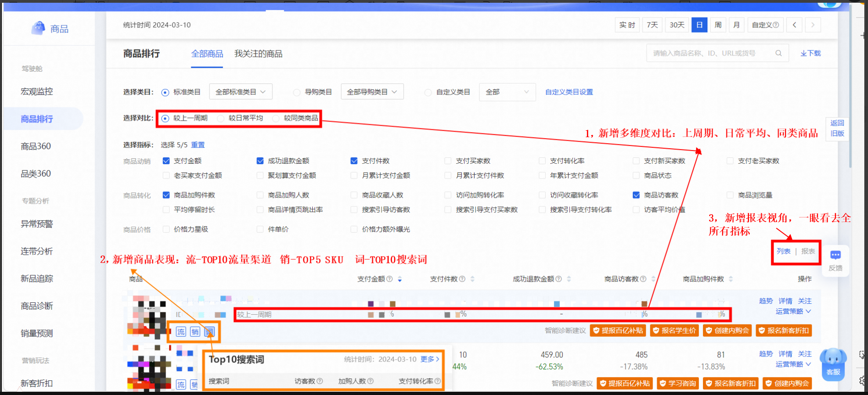Click 趋势 link on first product row
This screenshot has width=868, height=395.
coord(766,301)
